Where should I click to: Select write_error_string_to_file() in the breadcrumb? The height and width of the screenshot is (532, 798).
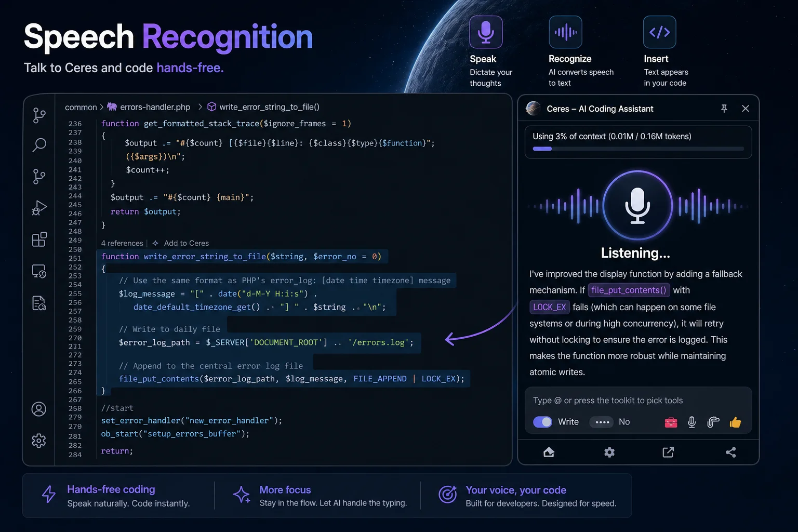click(x=270, y=107)
